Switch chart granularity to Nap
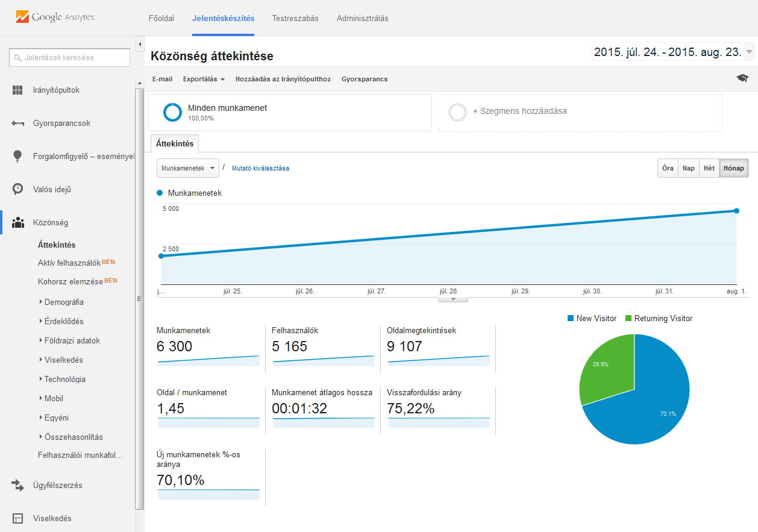The height and width of the screenshot is (532, 758). tap(688, 169)
